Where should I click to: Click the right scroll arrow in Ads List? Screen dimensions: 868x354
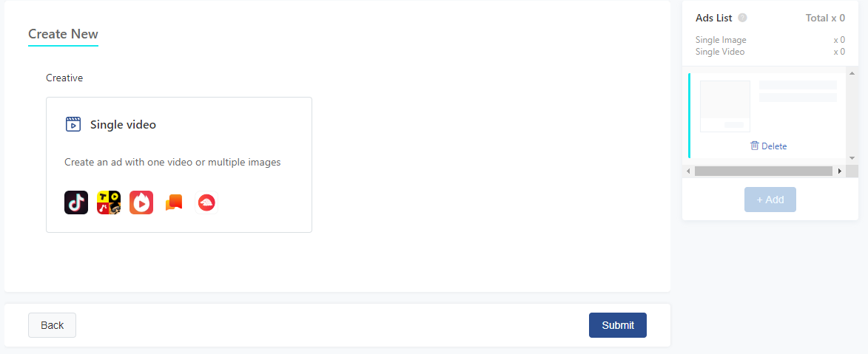(840, 171)
